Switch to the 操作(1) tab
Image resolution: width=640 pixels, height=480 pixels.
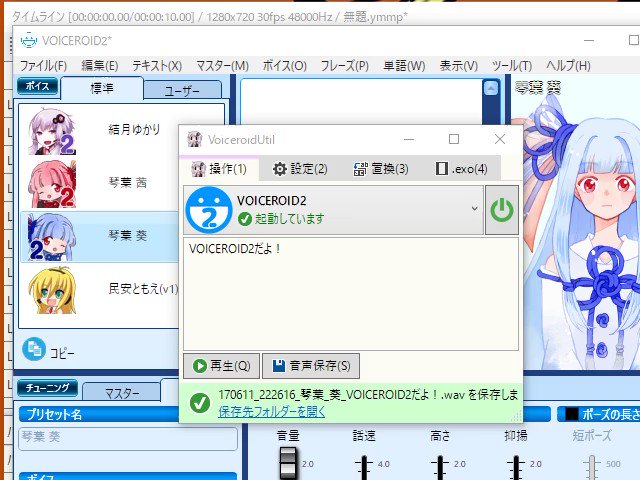220,169
